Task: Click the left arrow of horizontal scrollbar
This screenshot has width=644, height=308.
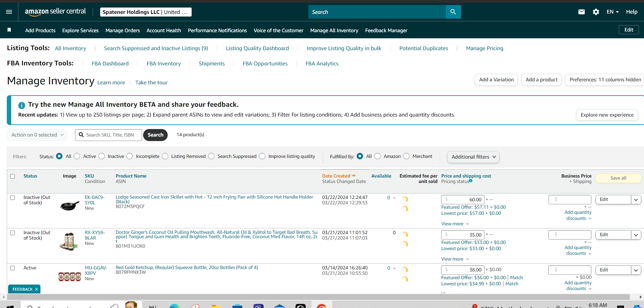Action: (x=4, y=297)
